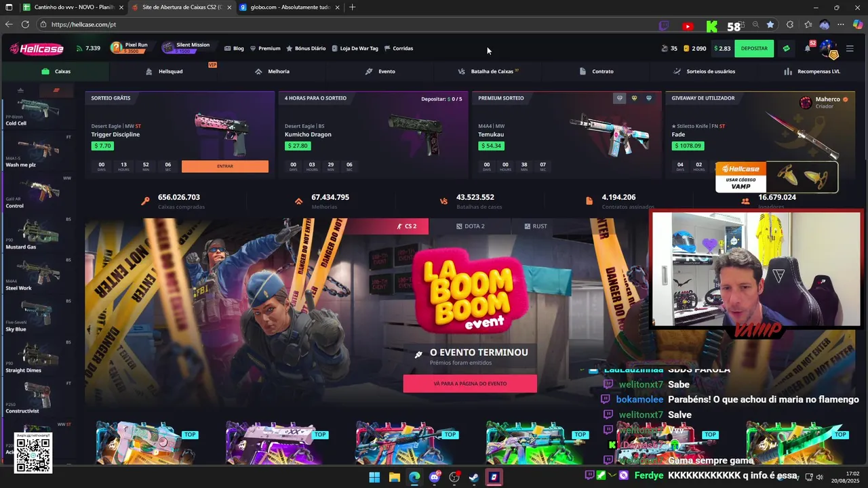868x488 pixels.
Task: Select the DOTA 2 game tab
Action: tap(471, 226)
